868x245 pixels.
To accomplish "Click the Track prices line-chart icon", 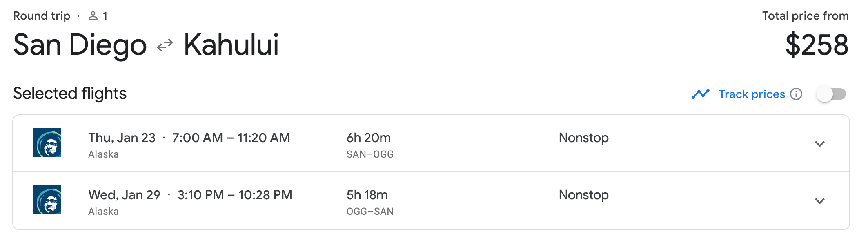I will 701,94.
